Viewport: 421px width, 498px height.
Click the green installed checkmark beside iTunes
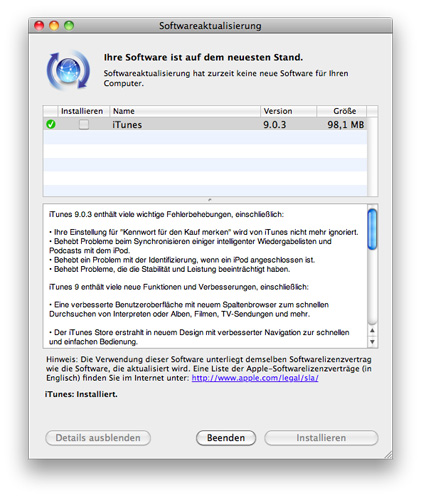pos(51,124)
